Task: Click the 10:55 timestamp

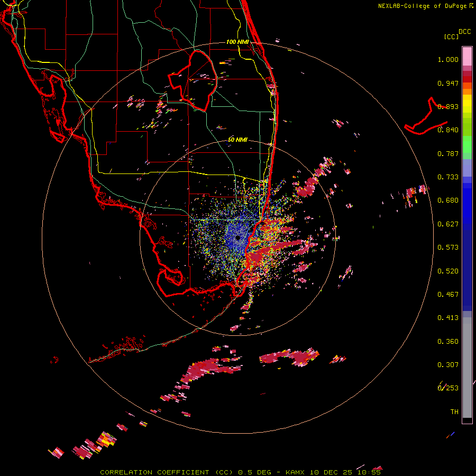Action: [x=369, y=472]
